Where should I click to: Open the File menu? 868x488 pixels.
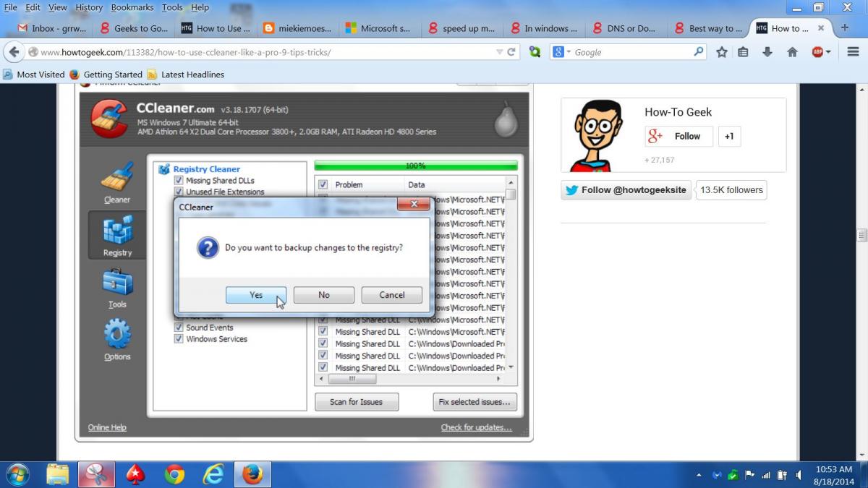pyautogui.click(x=11, y=7)
